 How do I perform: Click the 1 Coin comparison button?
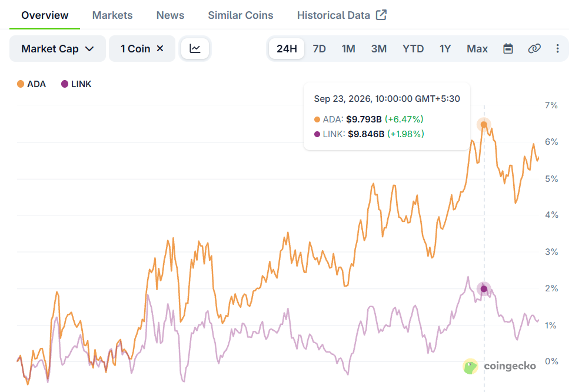[x=142, y=48]
